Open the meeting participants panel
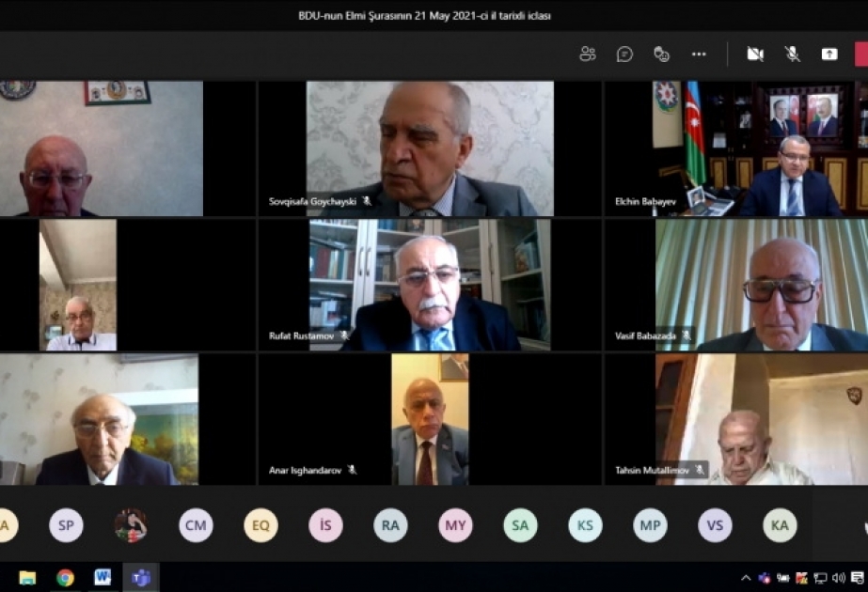Image resolution: width=868 pixels, height=592 pixels. (588, 55)
